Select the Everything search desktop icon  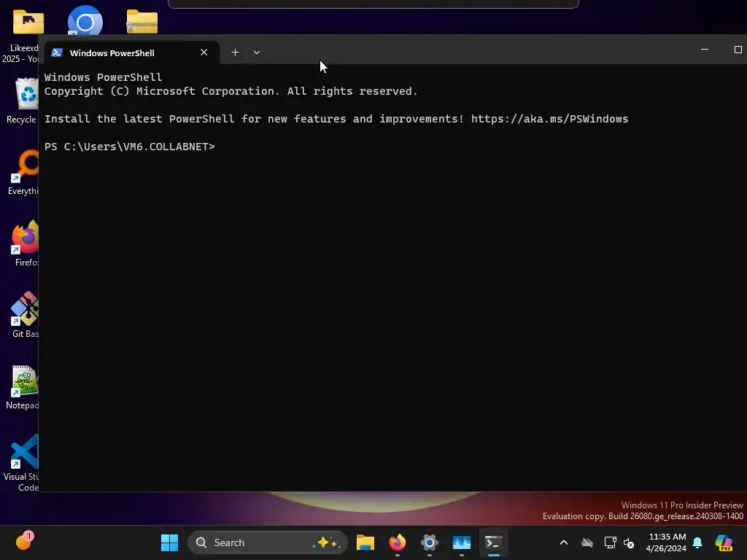23,172
